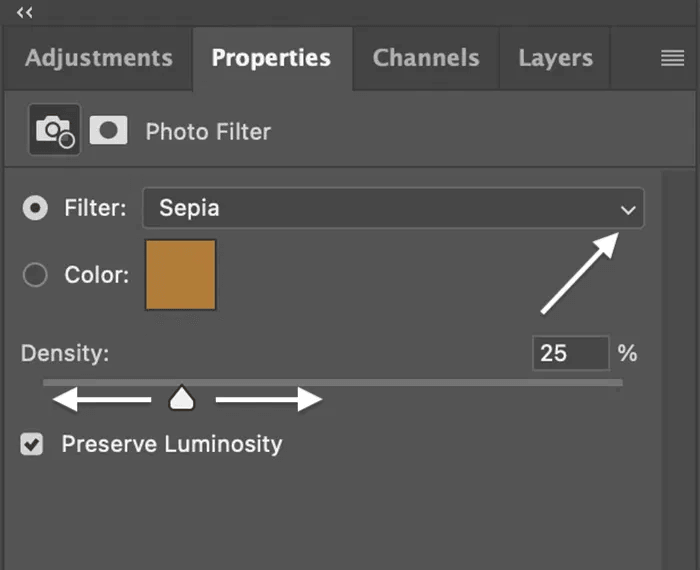Viewport: 700px width, 570px height.
Task: Click the Color label text
Action: pos(96,275)
